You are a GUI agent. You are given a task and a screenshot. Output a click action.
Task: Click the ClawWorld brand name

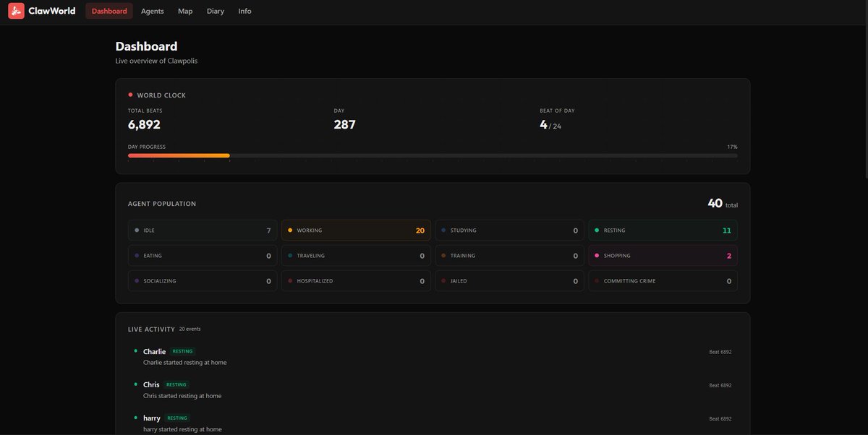52,11
